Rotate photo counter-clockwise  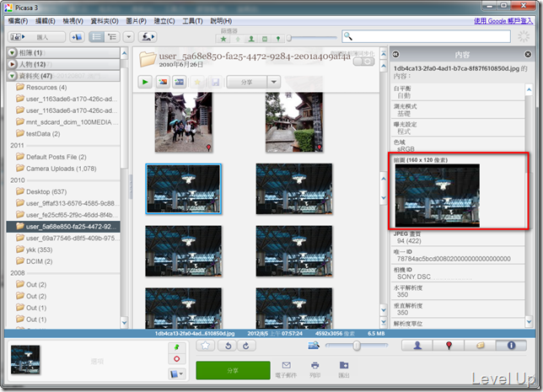(228, 346)
